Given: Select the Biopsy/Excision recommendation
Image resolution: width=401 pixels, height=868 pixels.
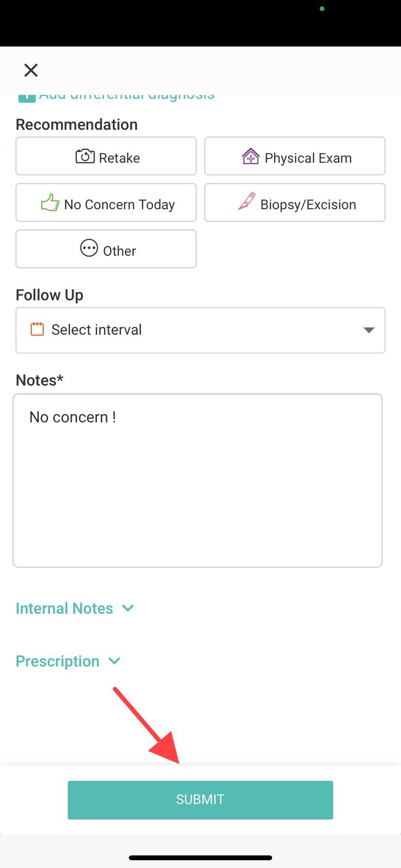Looking at the screenshot, I should (x=295, y=202).
